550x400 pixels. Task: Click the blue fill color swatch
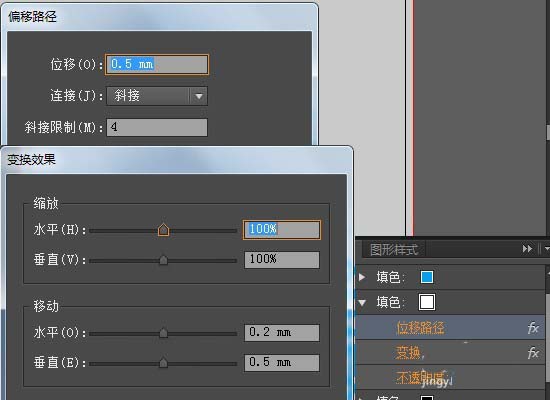(427, 277)
